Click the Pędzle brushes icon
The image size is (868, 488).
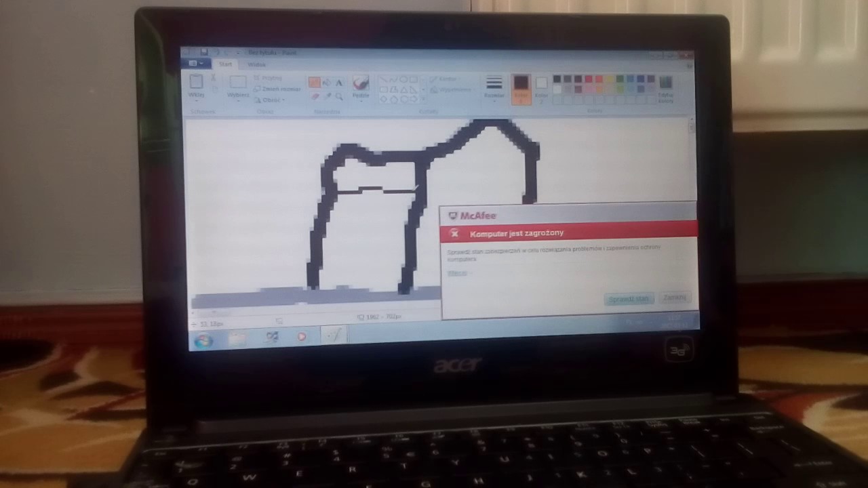coord(361,83)
